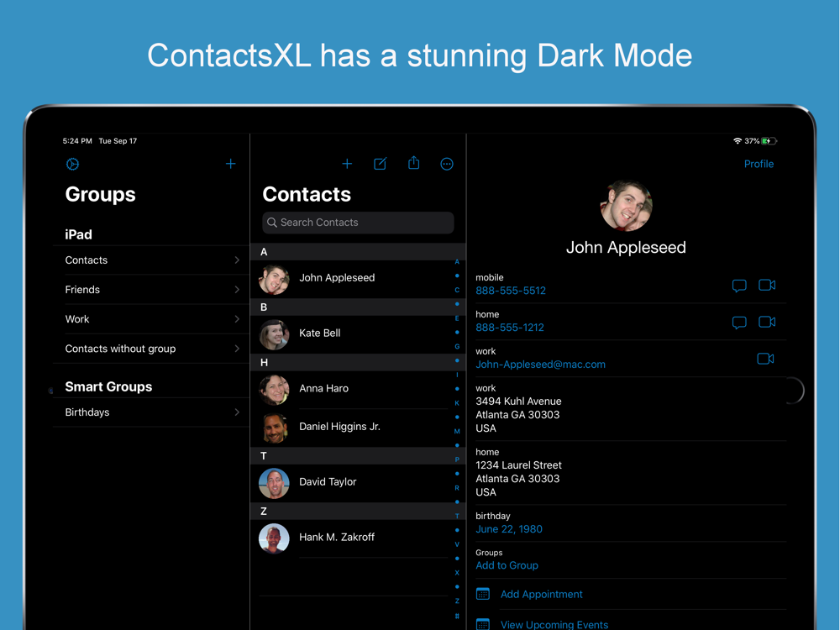
Task: Tap John Appleseed's large profile photo
Action: pos(627,206)
